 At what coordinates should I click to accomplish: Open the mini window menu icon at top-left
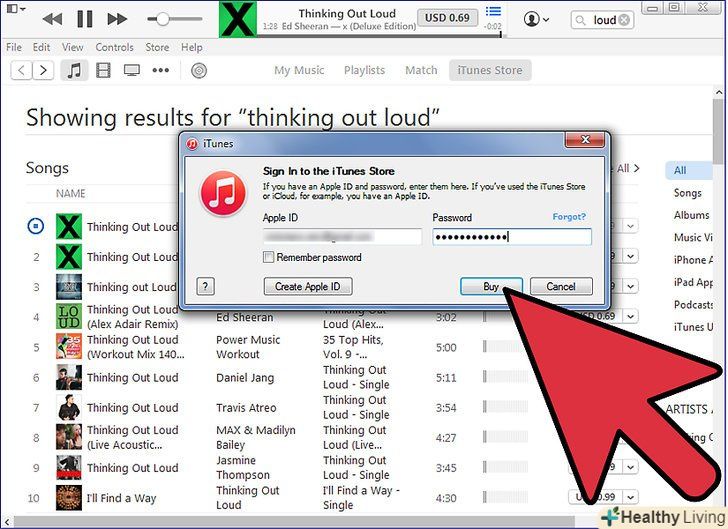pos(16,8)
